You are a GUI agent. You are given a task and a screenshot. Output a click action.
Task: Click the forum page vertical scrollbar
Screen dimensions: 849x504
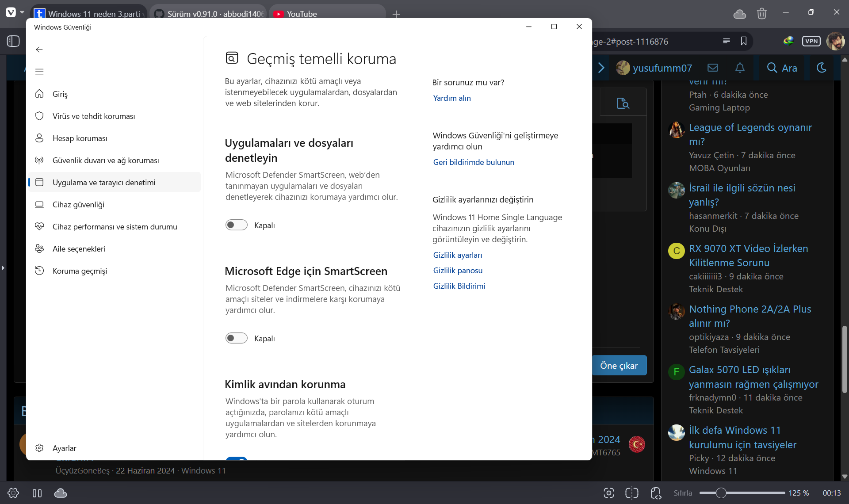[845, 359]
